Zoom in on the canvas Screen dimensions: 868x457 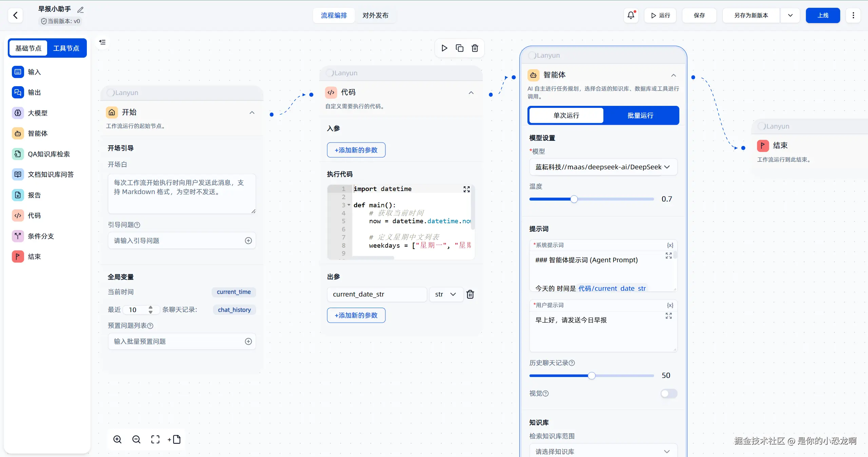click(x=117, y=439)
